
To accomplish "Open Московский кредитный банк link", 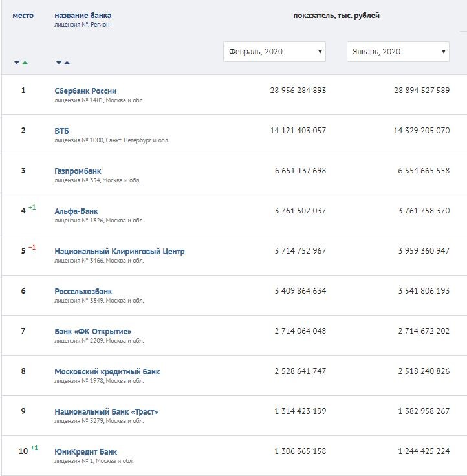I will click(107, 372).
